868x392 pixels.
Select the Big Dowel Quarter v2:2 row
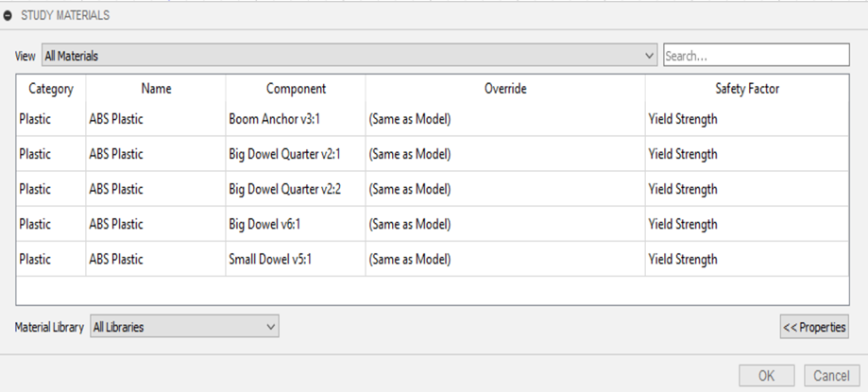[x=433, y=189]
